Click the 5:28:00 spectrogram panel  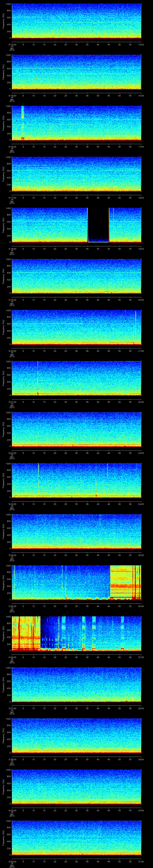[76, 736]
